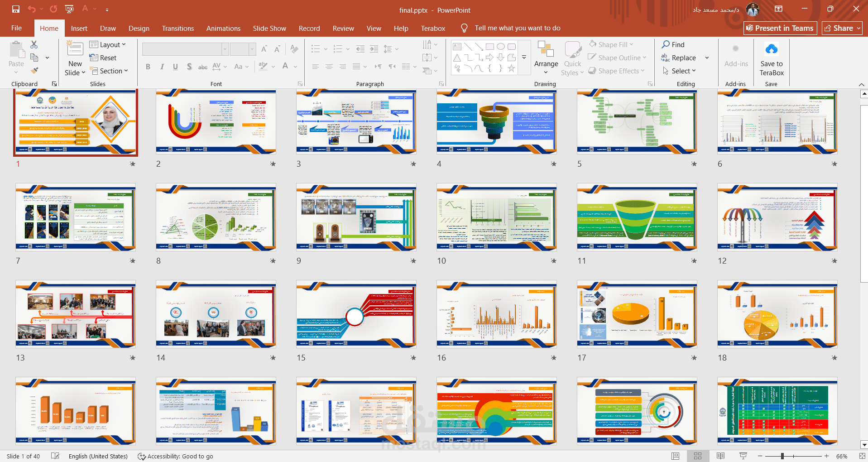Click the Arrange icon

pos(546,49)
